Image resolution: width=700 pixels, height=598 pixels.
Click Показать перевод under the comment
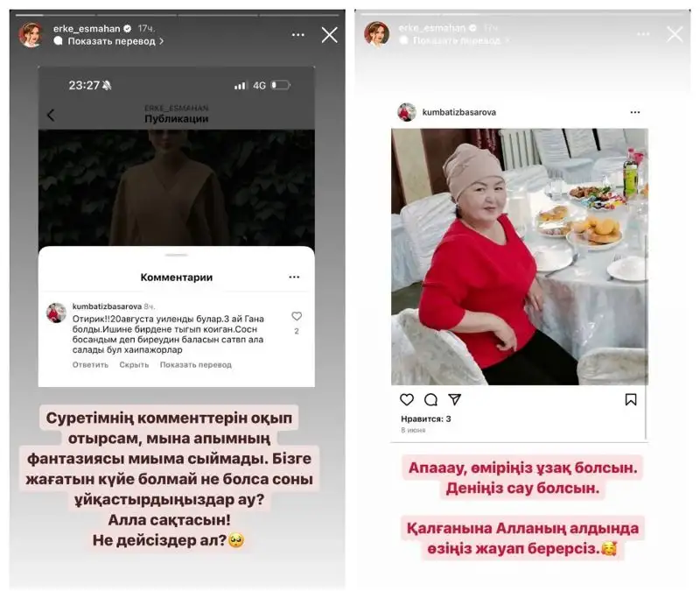(195, 365)
